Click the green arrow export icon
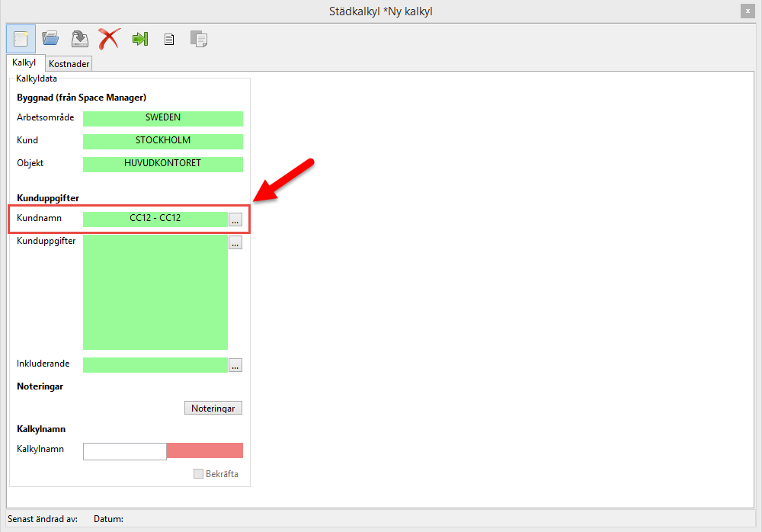Viewport: 762px width, 532px height. click(139, 38)
